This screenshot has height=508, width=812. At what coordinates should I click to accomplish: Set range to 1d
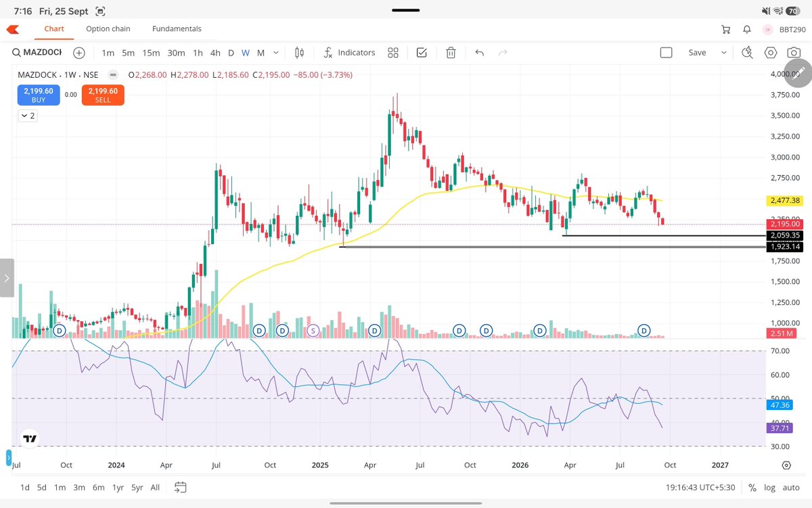(24, 487)
